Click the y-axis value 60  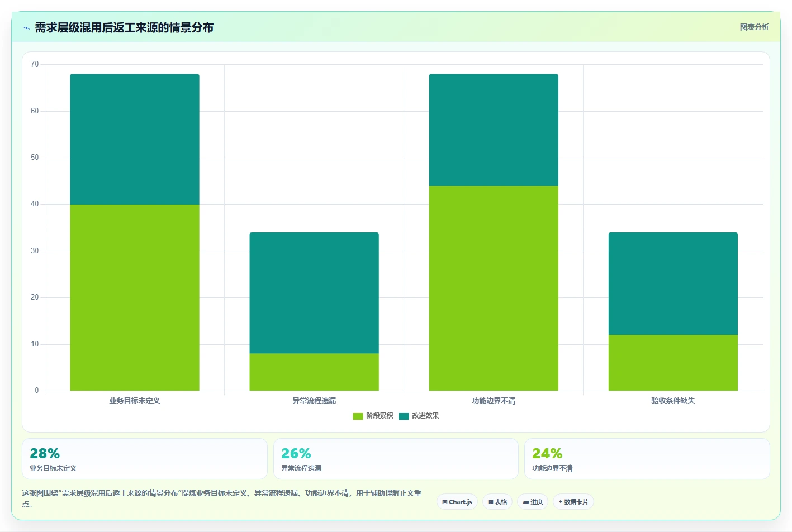(35, 111)
